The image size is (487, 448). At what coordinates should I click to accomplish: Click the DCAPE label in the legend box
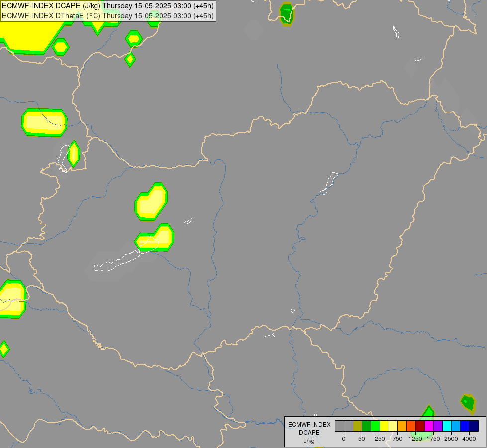[x=309, y=433]
